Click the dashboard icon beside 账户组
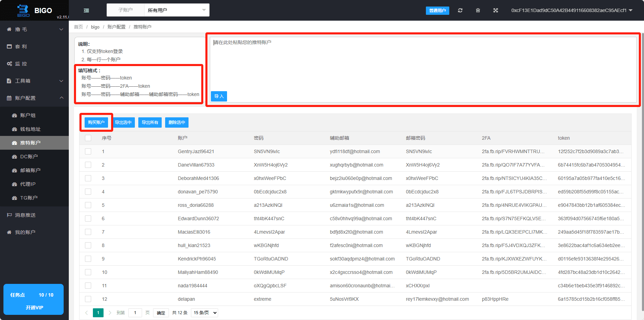644x320 pixels. (14, 116)
